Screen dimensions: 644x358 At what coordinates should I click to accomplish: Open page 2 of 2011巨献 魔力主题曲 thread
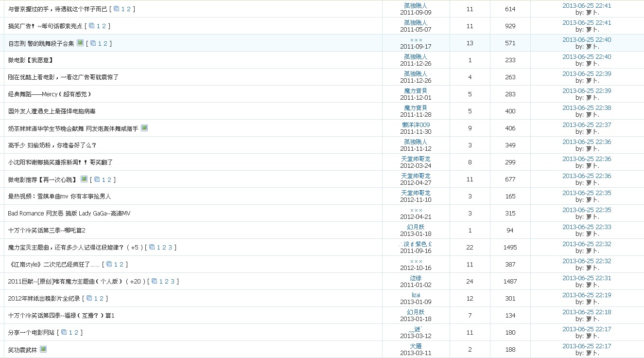pyautogui.click(x=166, y=282)
